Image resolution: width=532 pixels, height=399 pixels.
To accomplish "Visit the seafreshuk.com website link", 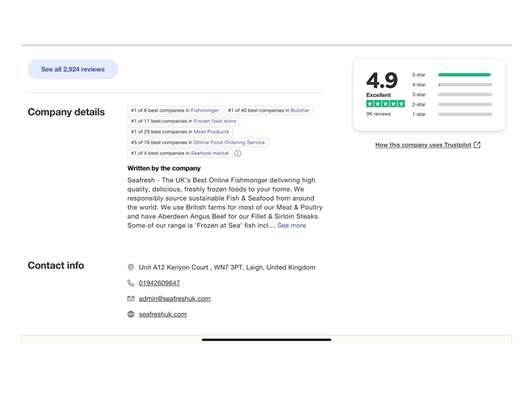I will [x=162, y=314].
